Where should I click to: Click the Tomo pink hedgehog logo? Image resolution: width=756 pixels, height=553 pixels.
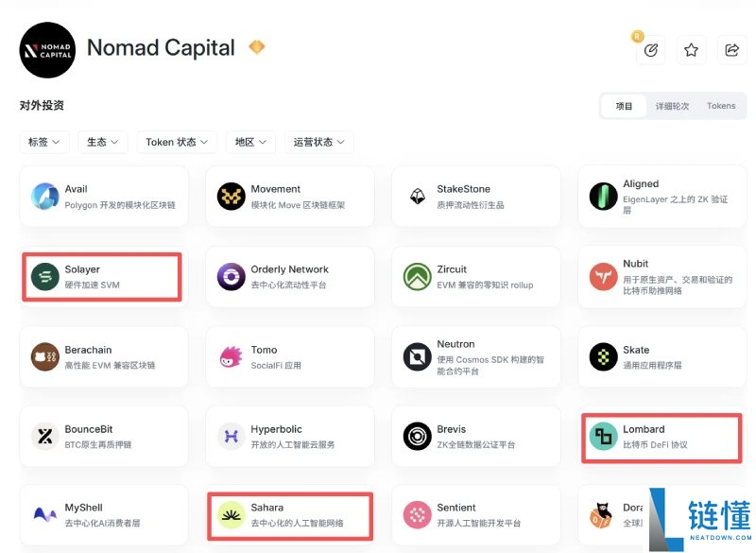[x=231, y=356]
